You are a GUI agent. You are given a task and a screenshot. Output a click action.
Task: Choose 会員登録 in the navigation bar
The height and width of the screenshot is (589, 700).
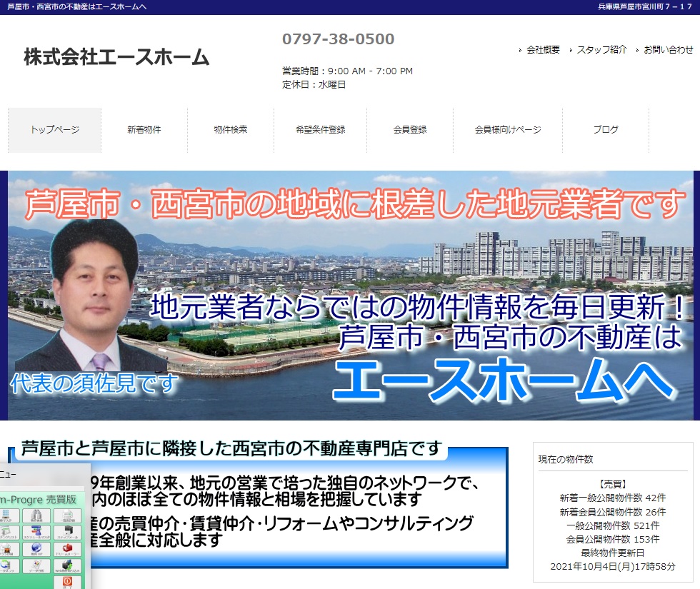click(410, 130)
